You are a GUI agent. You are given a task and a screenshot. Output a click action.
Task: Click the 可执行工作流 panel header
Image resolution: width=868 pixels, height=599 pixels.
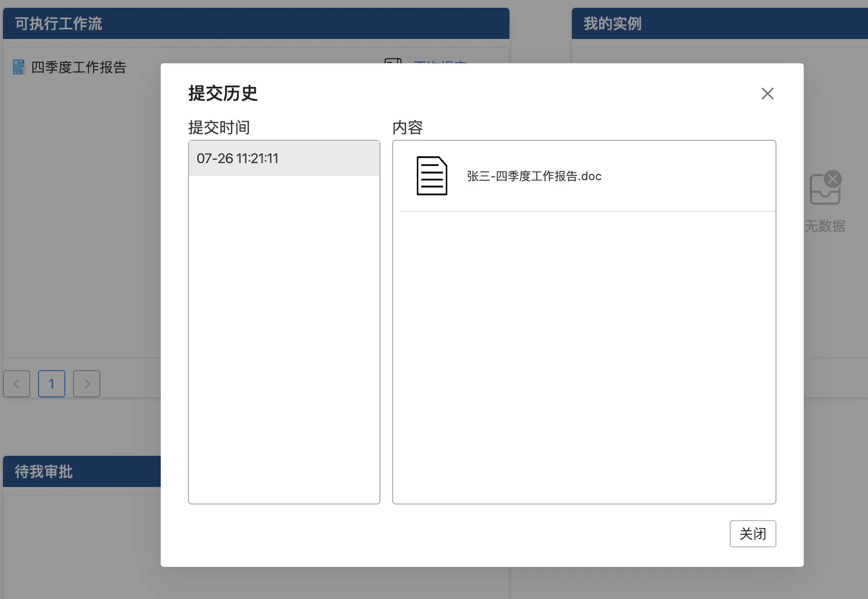[256, 23]
